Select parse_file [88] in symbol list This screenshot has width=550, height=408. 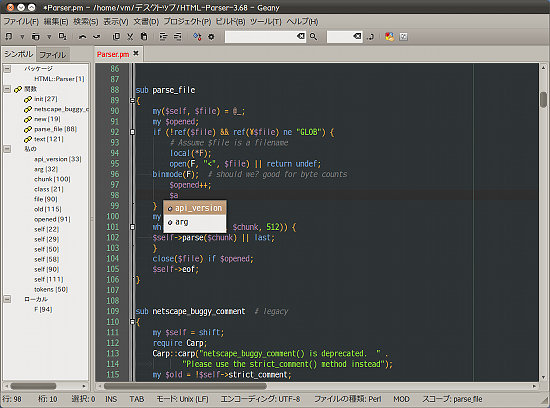pyautogui.click(x=55, y=129)
